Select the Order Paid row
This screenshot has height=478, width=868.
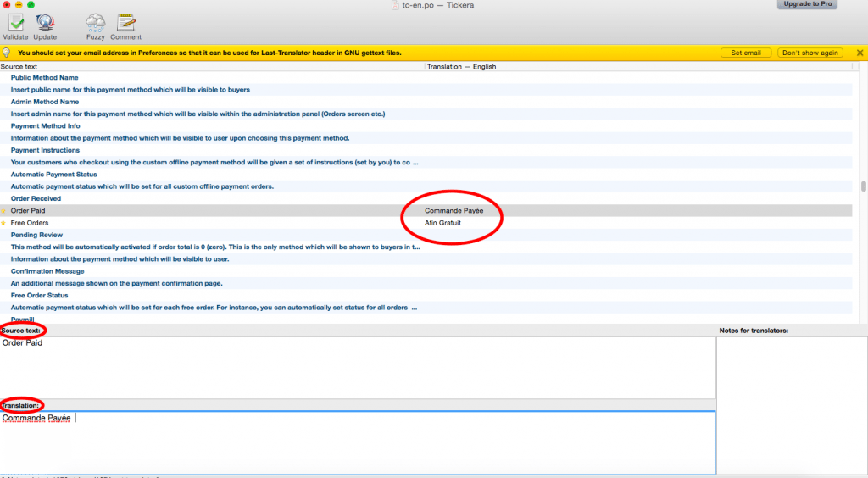point(426,211)
